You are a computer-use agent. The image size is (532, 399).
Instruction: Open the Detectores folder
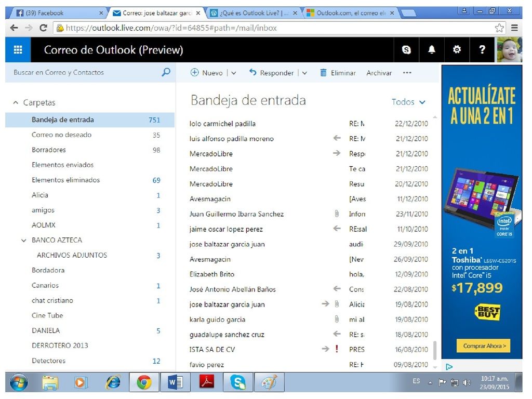pyautogui.click(x=90, y=361)
